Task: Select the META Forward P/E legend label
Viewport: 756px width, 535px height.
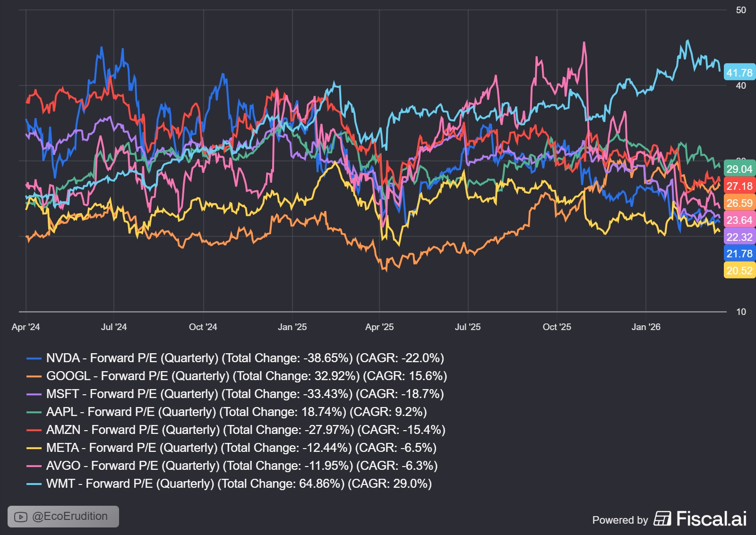Action: pyautogui.click(x=241, y=448)
